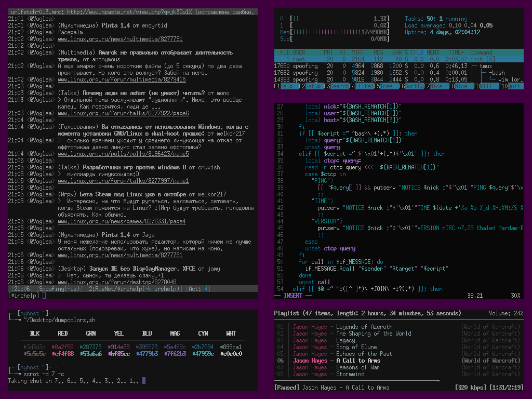Viewport: 532px width, 399px height.
Task: Select the root init process row
Action: [398, 59]
